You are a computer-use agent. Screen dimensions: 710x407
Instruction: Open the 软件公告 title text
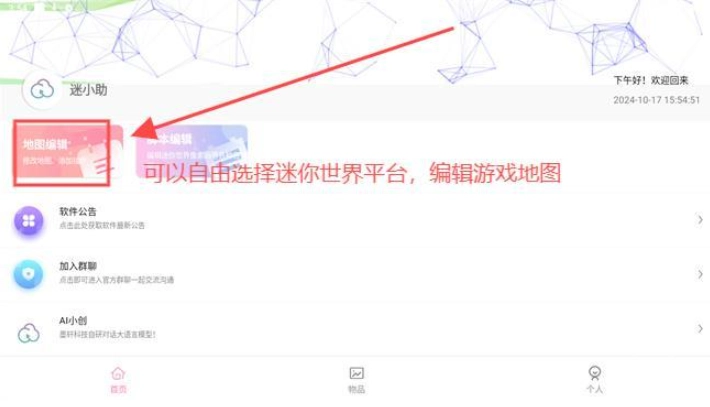pos(78,211)
